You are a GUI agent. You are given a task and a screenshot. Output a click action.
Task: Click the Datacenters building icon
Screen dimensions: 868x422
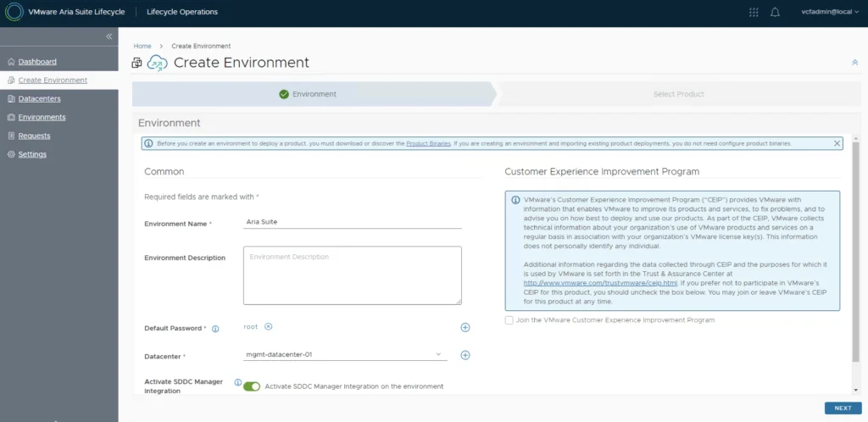click(11, 98)
